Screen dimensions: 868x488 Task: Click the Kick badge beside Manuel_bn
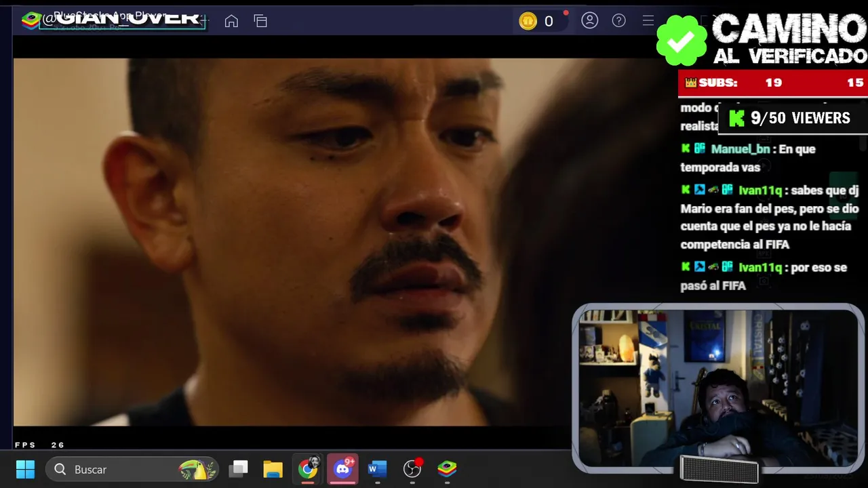click(686, 148)
